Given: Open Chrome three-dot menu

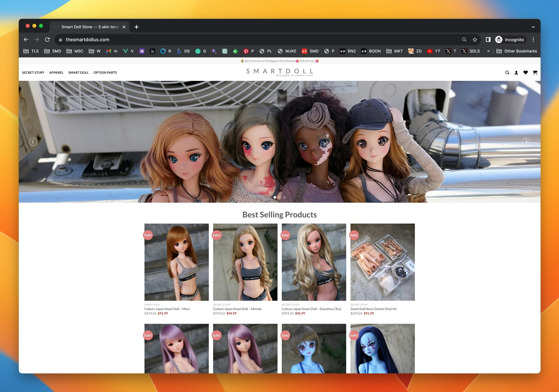Looking at the screenshot, I should click(533, 40).
